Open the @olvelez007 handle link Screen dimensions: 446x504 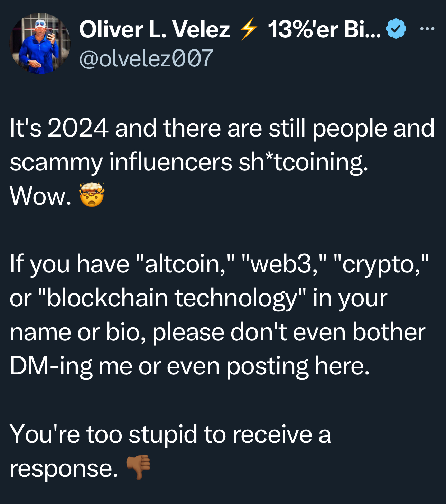tap(146, 58)
